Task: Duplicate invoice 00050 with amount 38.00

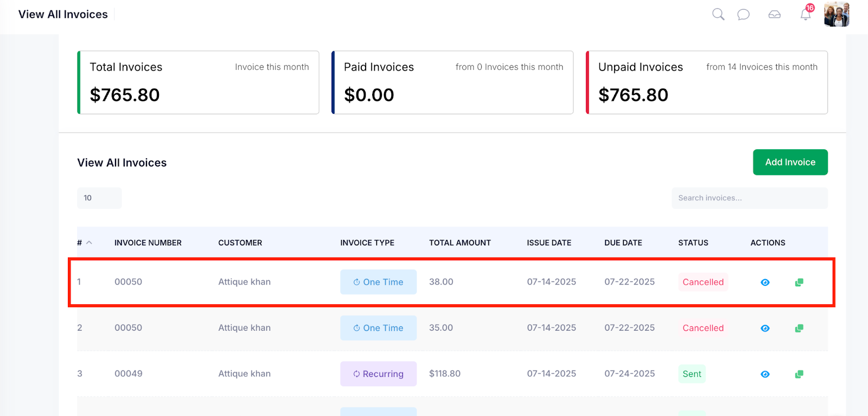Action: click(x=799, y=282)
